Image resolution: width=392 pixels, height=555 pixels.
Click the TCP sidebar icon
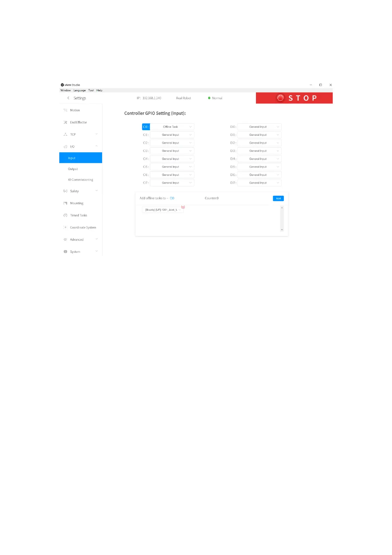[65, 134]
